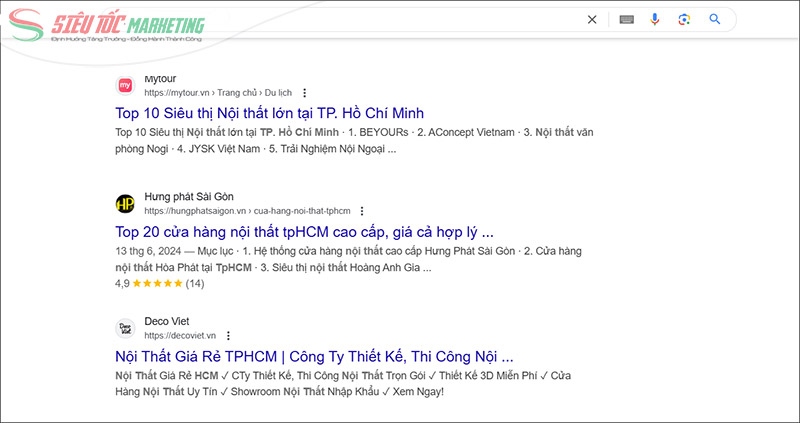Click the hungphatsaigon.vn breadcrumb URL
800x423 pixels.
(x=247, y=211)
